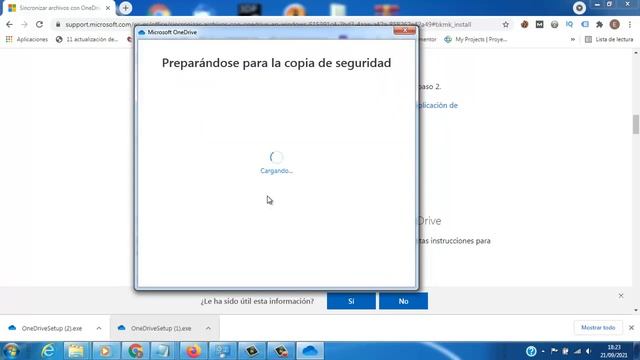The width and height of the screenshot is (640, 360).
Task: Close the Microsoft OneDrive dialog
Action: pyautogui.click(x=404, y=31)
